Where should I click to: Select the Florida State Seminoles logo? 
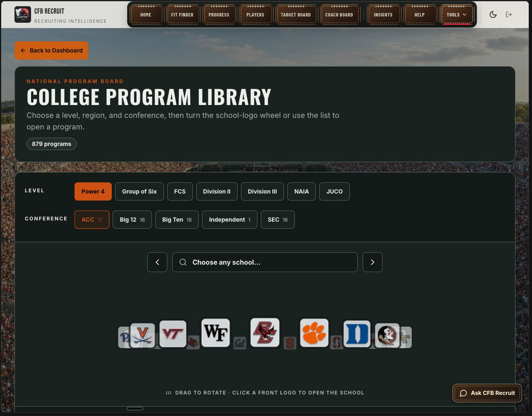(x=387, y=335)
